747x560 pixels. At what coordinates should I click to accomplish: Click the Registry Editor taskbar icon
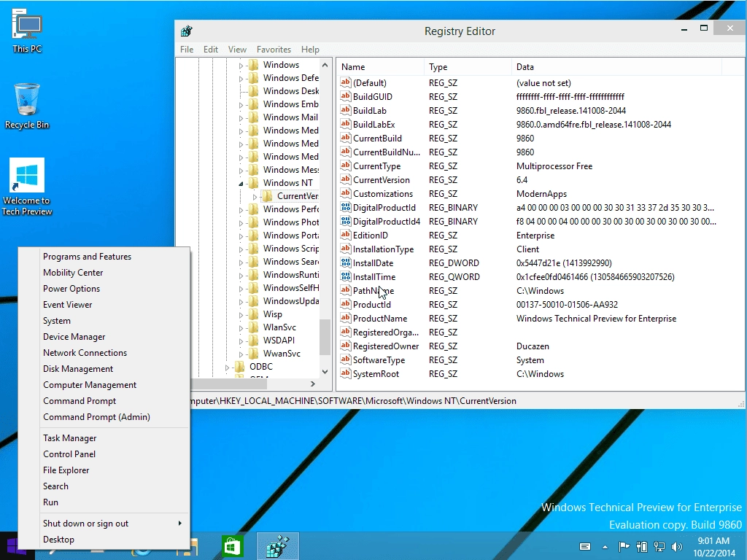pos(278,545)
